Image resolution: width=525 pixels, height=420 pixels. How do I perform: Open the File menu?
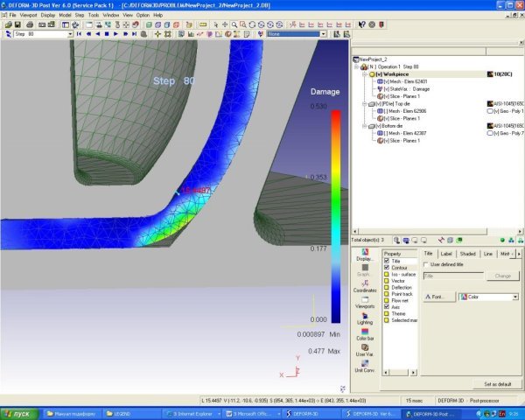(x=13, y=15)
